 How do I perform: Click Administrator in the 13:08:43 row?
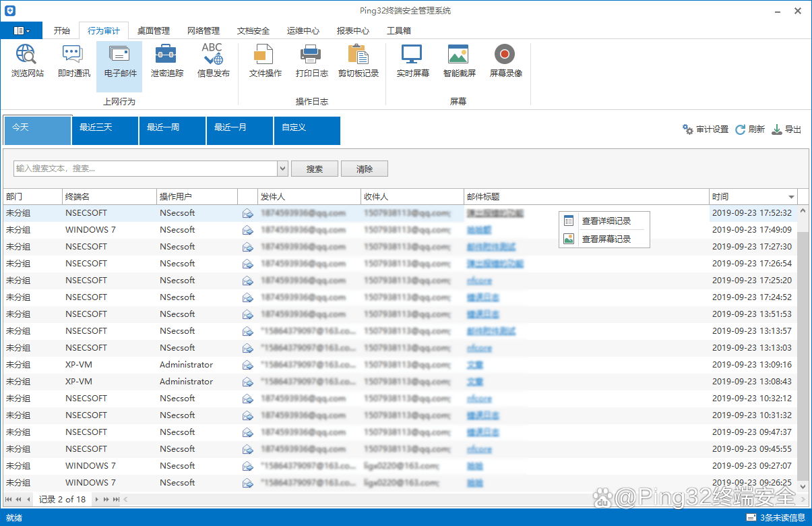[186, 382]
